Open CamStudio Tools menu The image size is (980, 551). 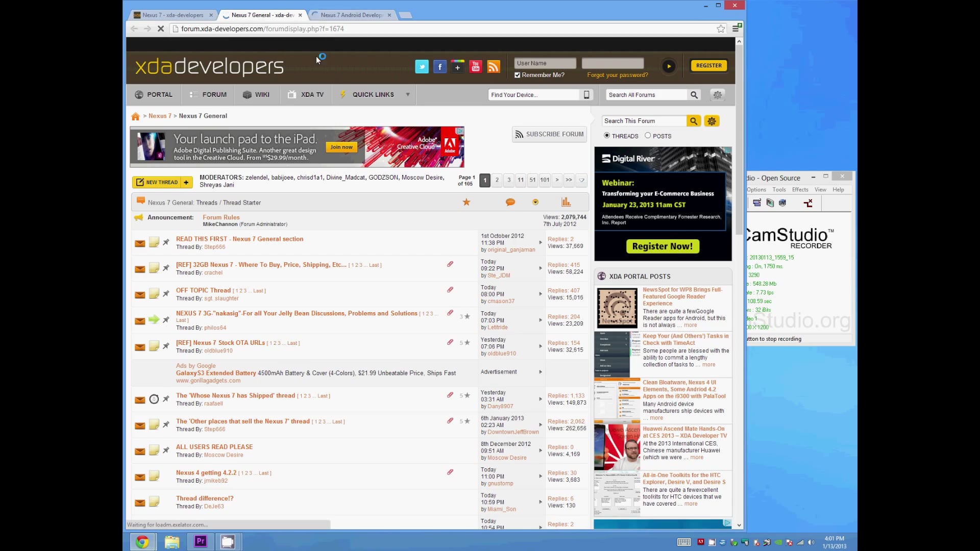pyautogui.click(x=779, y=190)
